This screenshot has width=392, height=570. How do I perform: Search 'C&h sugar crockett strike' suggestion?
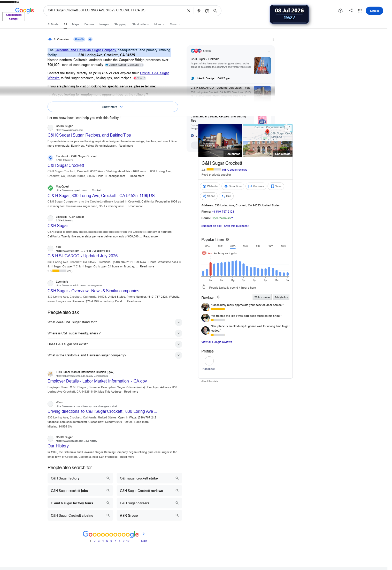[149, 478]
